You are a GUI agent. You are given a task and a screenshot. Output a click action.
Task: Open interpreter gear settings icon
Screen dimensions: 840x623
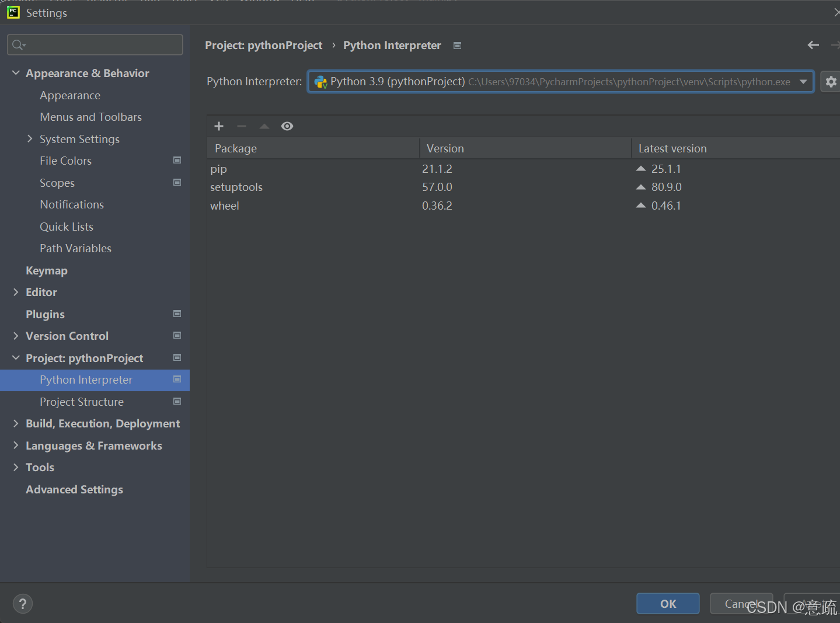tap(831, 82)
